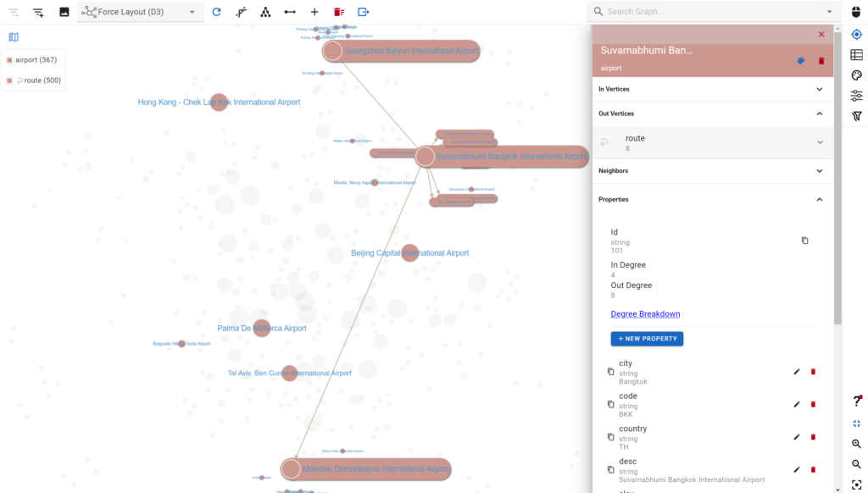Enable the element focus crosshair toggle

click(856, 35)
